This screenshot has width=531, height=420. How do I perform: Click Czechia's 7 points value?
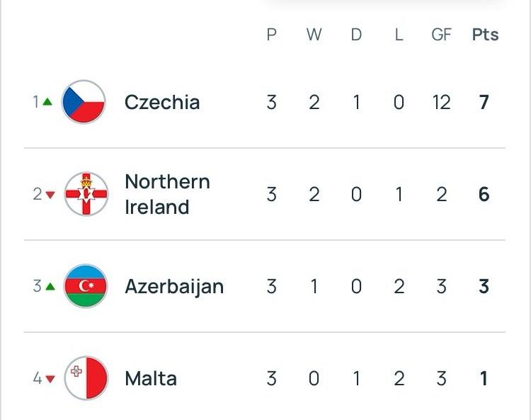click(484, 103)
